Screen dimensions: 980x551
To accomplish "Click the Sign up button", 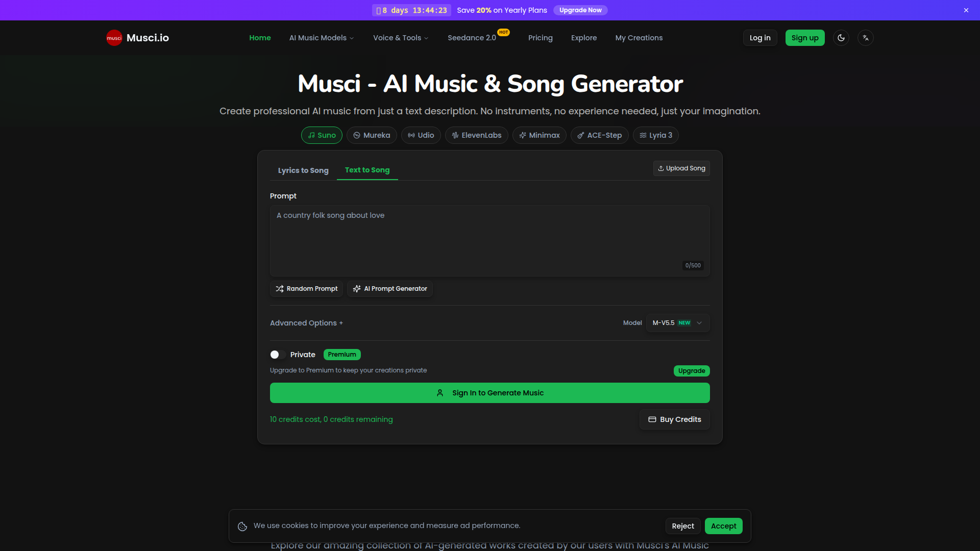I will (805, 38).
